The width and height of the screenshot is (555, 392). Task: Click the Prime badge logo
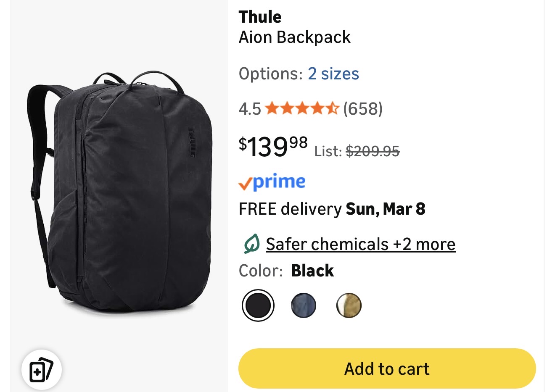pyautogui.click(x=272, y=182)
